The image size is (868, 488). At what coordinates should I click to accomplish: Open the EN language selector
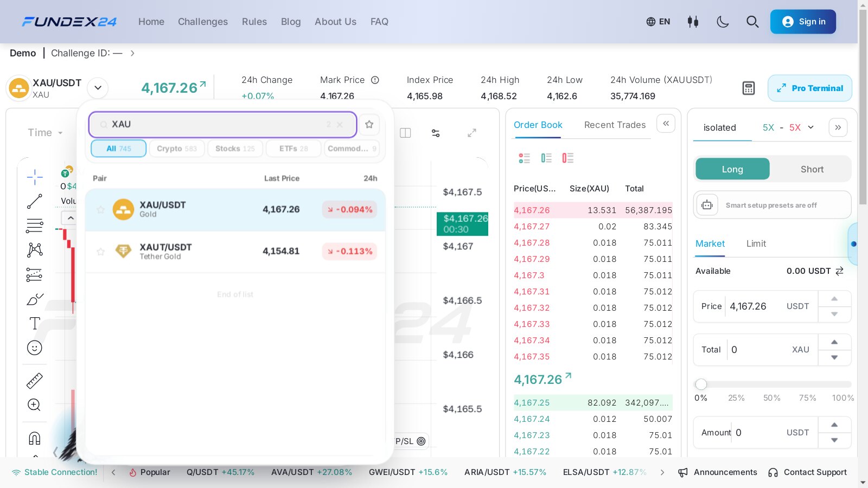click(658, 22)
